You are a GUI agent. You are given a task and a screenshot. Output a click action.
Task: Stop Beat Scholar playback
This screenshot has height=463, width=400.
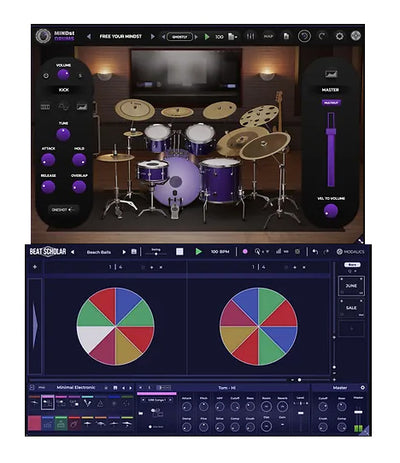click(180, 252)
